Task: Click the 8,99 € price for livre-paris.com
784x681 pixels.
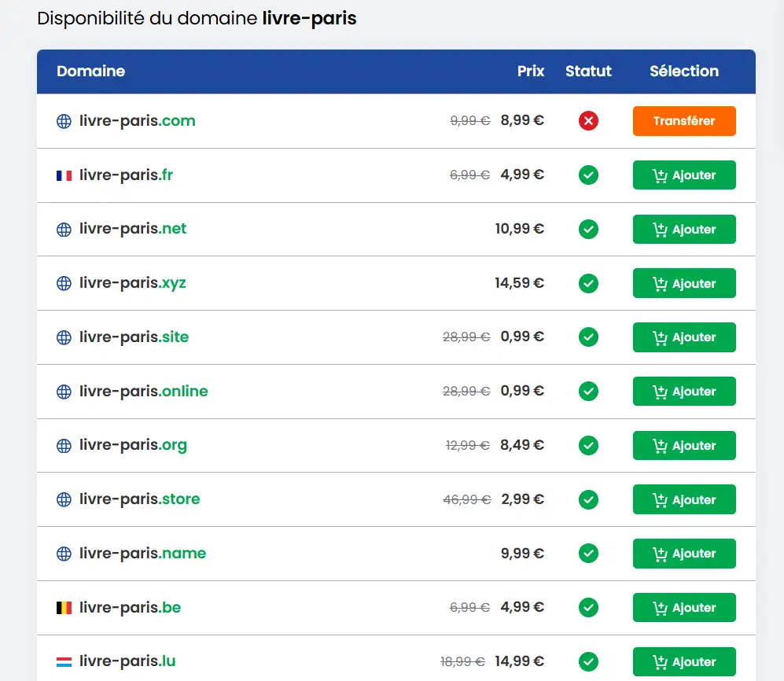Action: click(522, 120)
